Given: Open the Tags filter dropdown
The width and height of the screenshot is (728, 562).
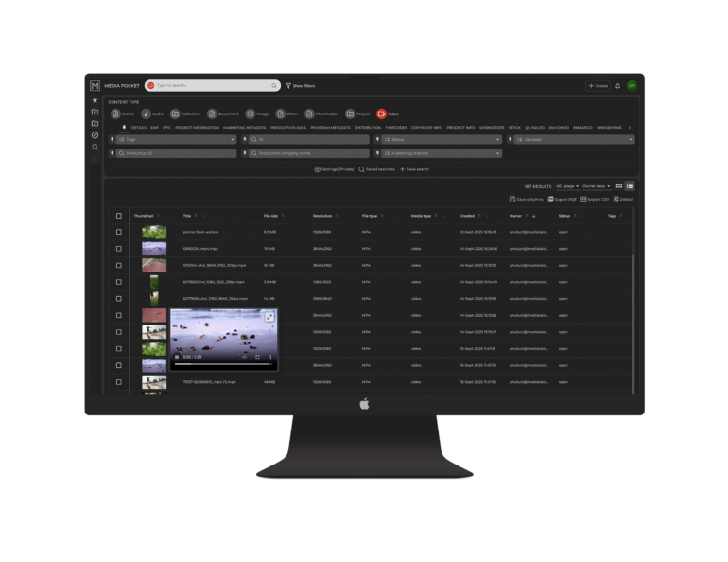Looking at the screenshot, I should 175,140.
